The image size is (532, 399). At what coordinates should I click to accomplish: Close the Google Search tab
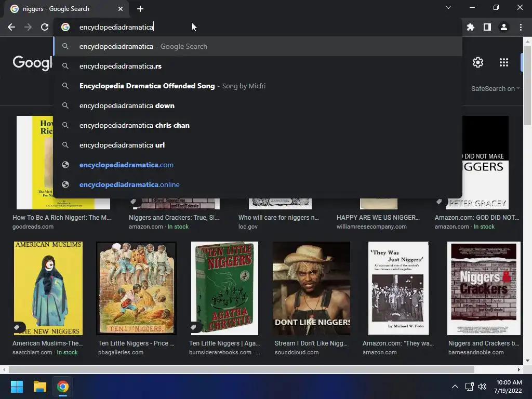click(x=121, y=9)
